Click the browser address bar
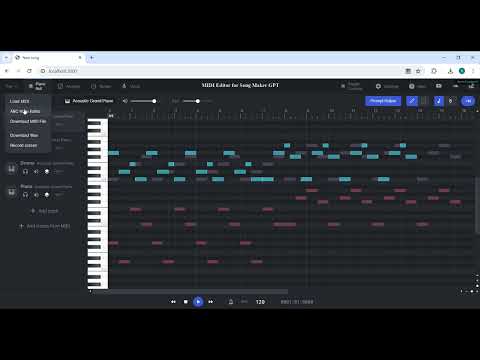The image size is (480, 360). (x=220, y=71)
